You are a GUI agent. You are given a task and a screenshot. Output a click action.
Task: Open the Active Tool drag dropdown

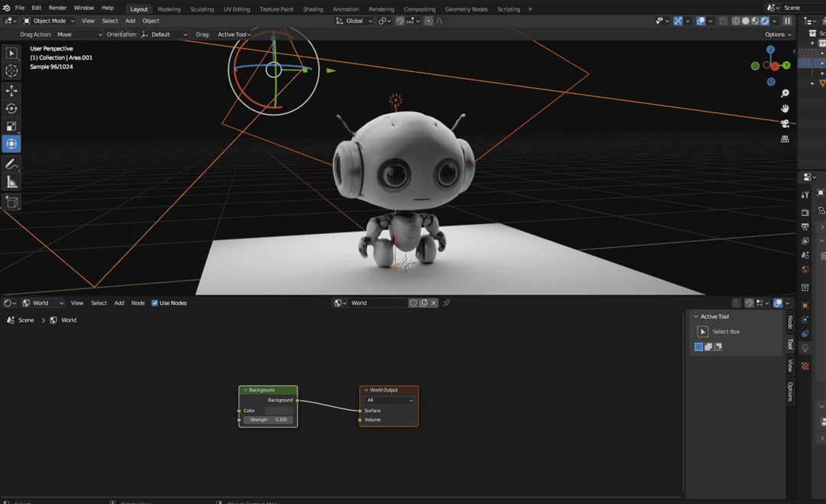pos(234,34)
